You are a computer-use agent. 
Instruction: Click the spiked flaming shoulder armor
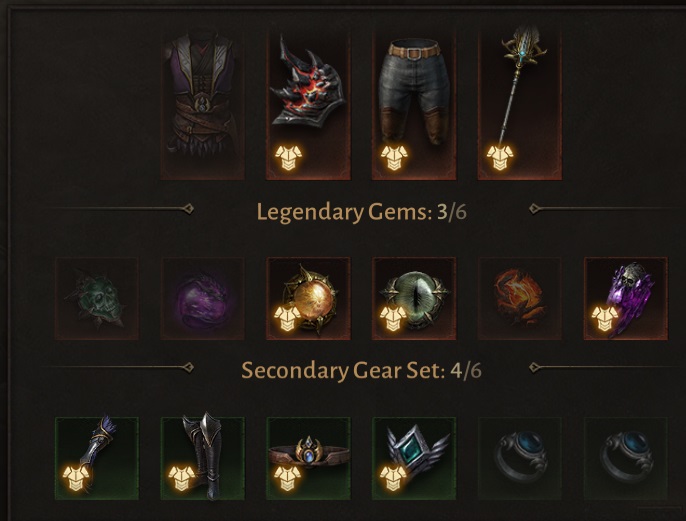click(x=308, y=105)
